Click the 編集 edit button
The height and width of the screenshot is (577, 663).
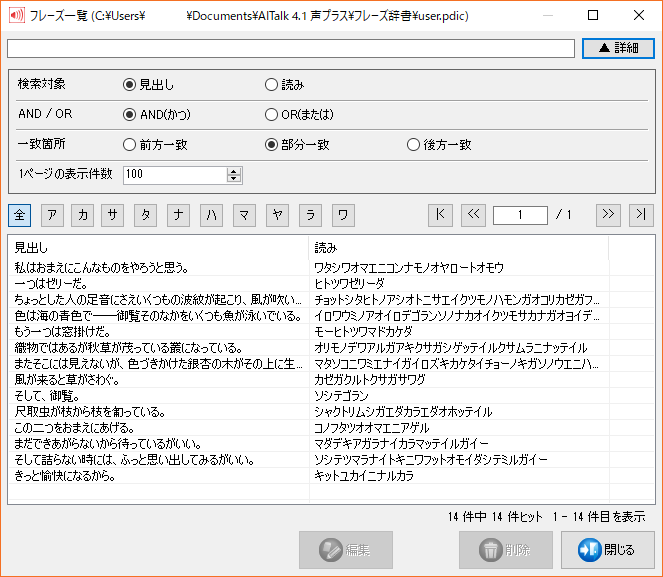click(x=346, y=550)
